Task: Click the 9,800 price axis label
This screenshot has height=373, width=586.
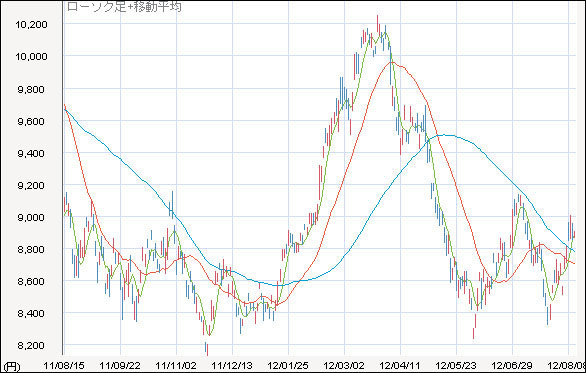Action: point(31,89)
